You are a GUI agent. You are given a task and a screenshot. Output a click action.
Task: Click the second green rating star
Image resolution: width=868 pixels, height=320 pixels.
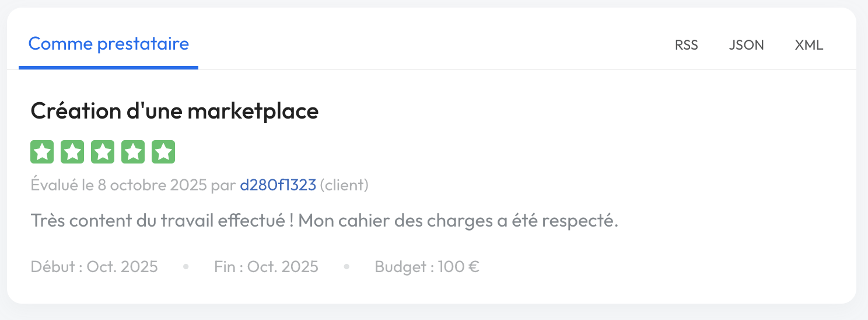[72, 152]
